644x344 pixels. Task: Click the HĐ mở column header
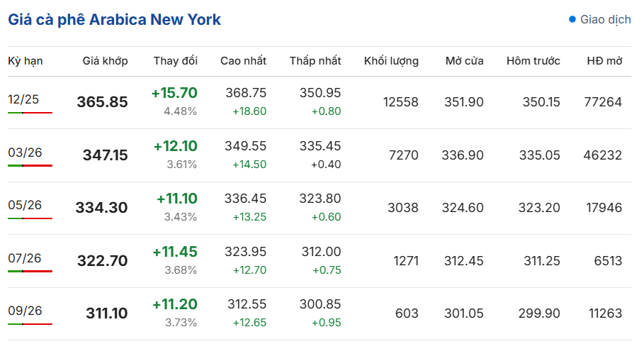(604, 61)
